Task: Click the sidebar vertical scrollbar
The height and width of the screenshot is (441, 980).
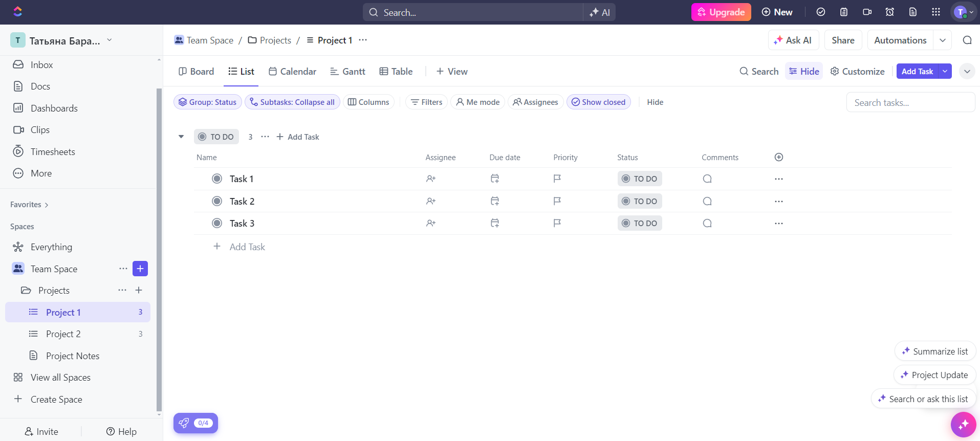Action: [159, 250]
